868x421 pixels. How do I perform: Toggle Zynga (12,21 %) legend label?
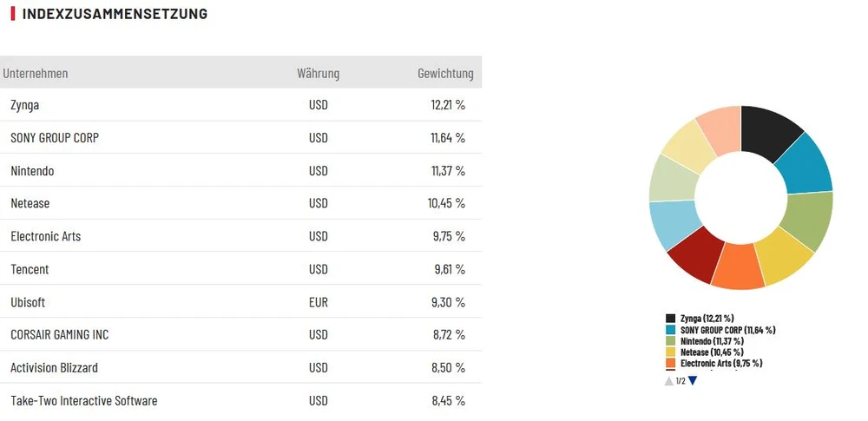pyautogui.click(x=707, y=319)
